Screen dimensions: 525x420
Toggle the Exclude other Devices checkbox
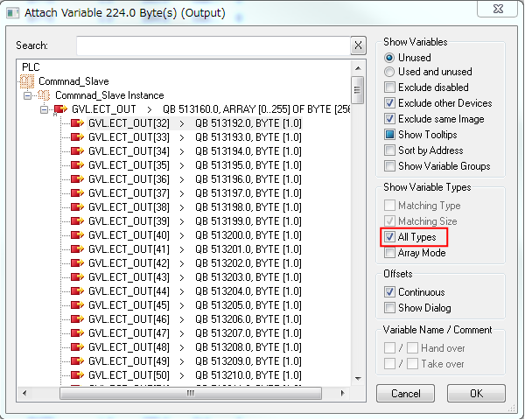[x=390, y=103]
